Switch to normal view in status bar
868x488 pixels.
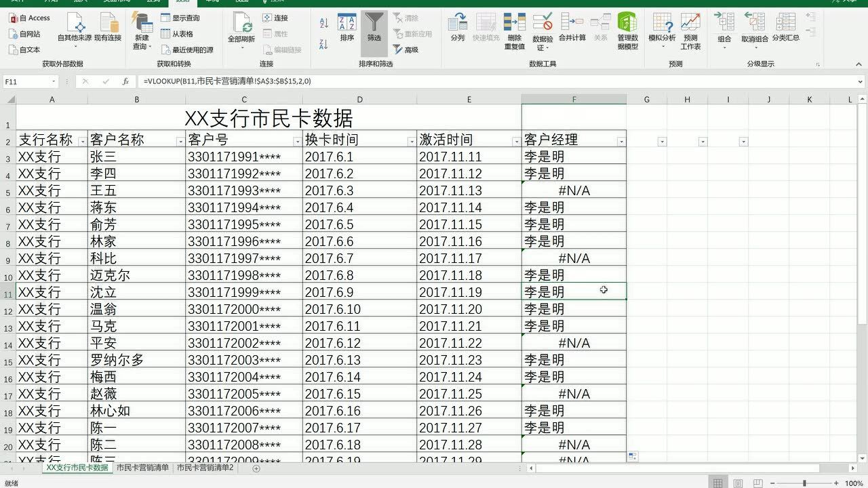pos(717,483)
